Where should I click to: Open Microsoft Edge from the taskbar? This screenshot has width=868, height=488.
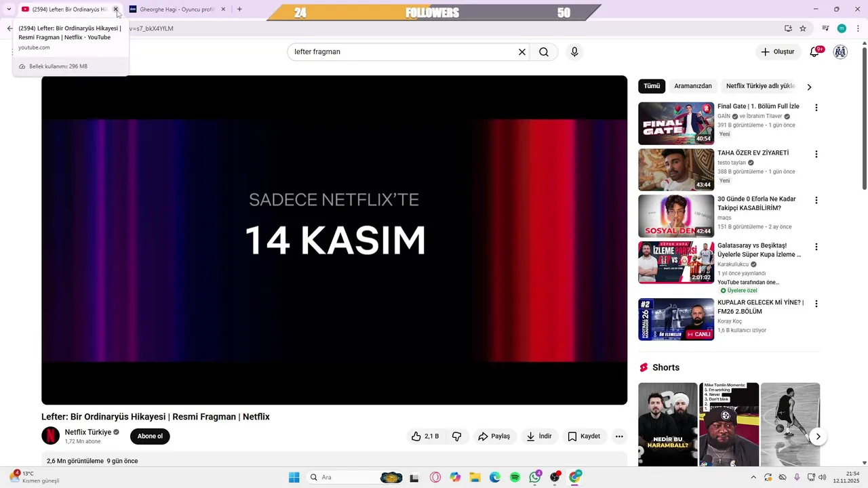tap(495, 477)
